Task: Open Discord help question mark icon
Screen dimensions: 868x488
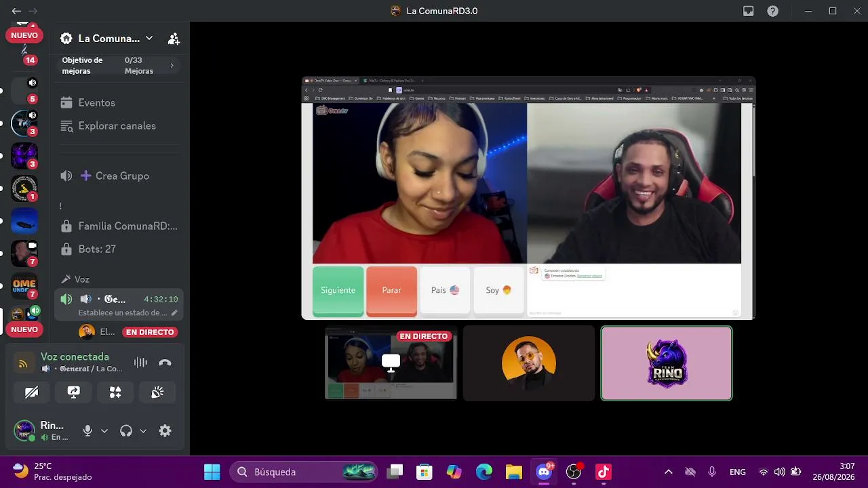Action: tap(772, 11)
